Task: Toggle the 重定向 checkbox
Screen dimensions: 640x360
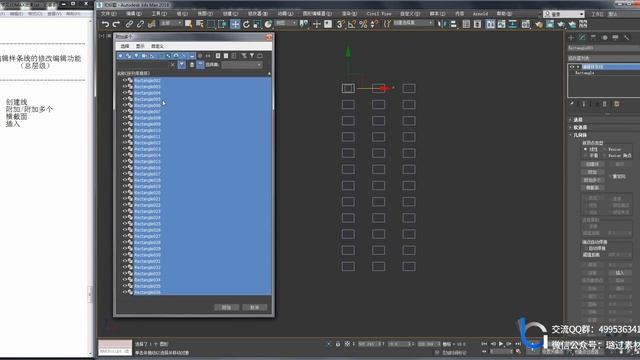Action: click(x=610, y=176)
